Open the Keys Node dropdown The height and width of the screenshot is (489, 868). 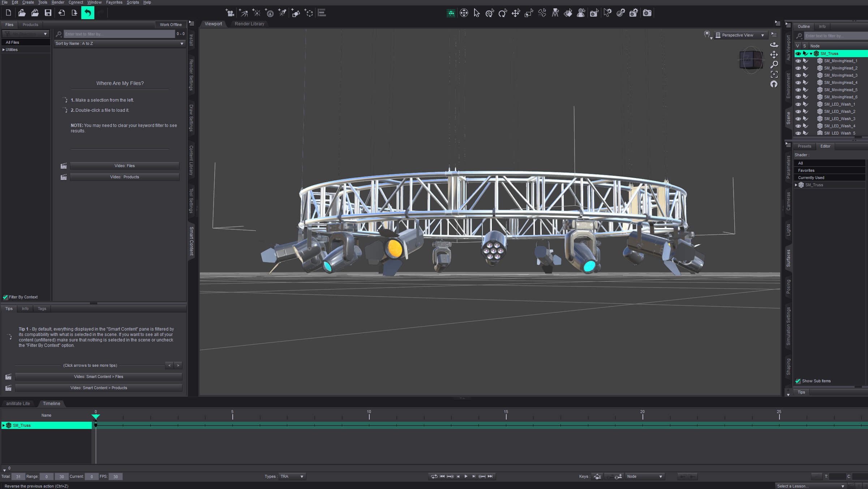click(645, 476)
